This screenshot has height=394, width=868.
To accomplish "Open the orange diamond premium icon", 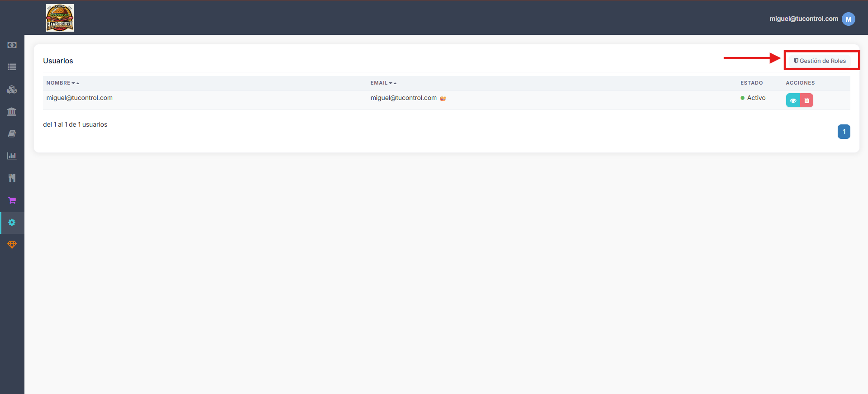I will (12, 245).
